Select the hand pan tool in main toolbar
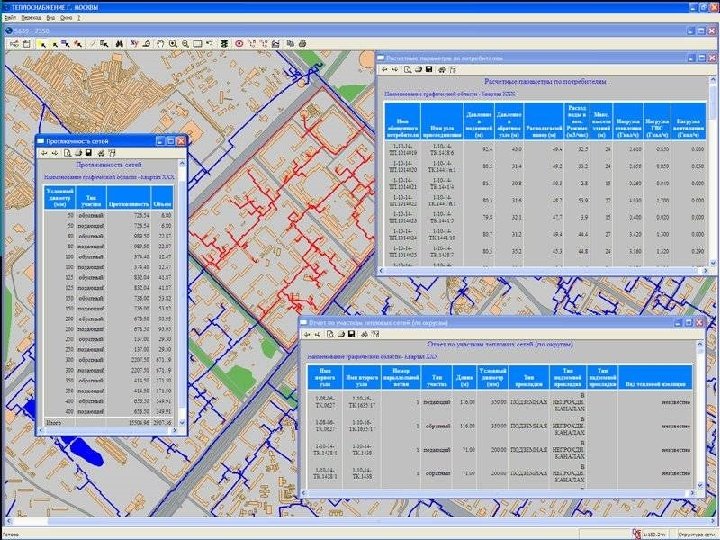Image resolution: width=720 pixels, height=540 pixels. click(x=160, y=44)
